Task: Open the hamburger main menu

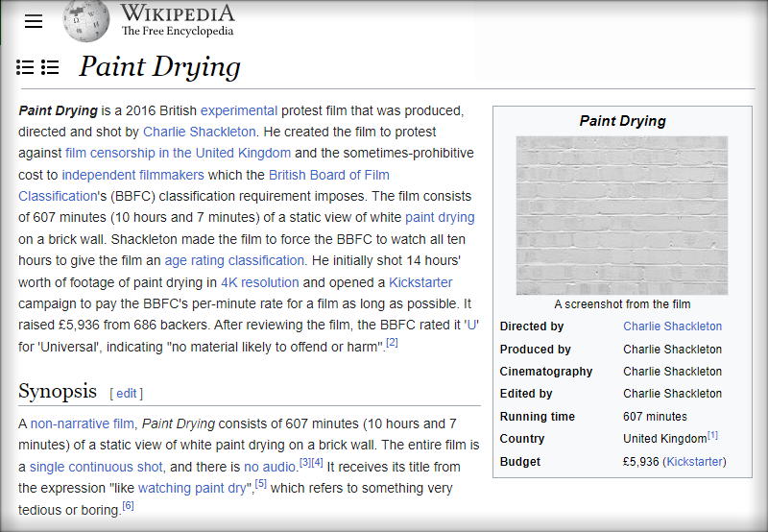Action: 34,21
